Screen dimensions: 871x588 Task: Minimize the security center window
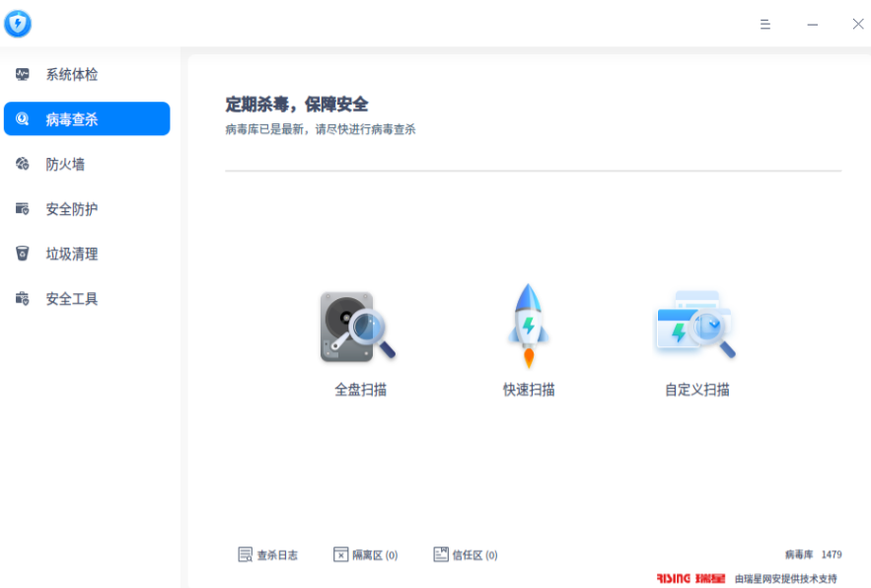pos(812,25)
